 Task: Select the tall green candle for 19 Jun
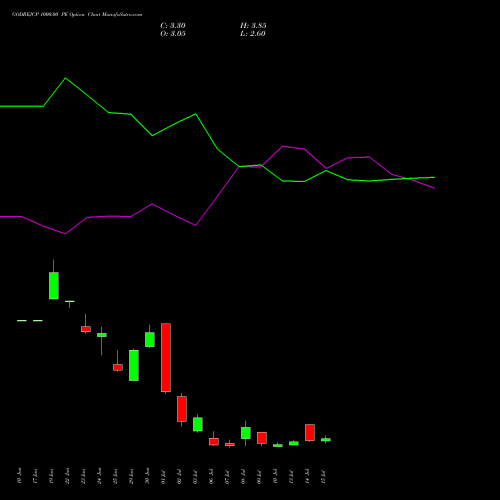pyautogui.click(x=54, y=285)
